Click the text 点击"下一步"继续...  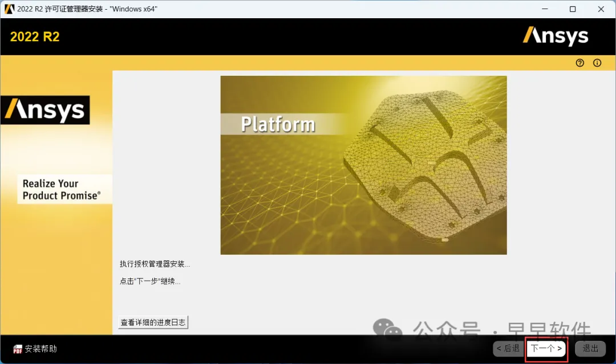150,281
